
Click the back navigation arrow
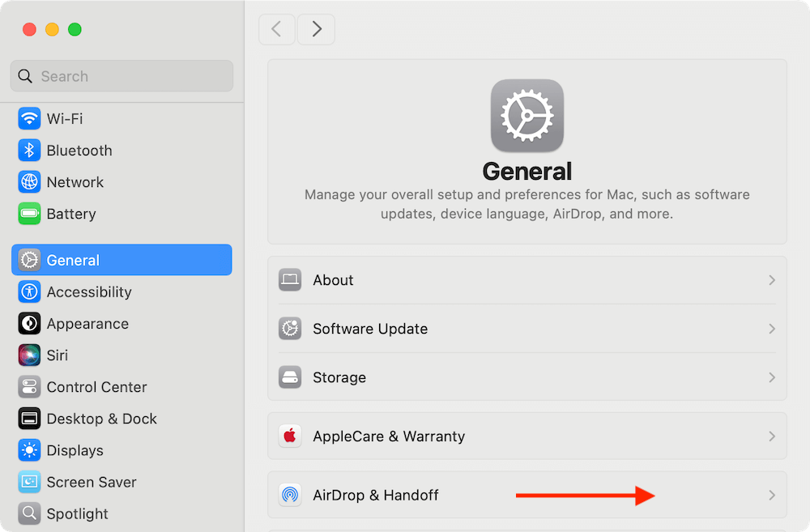tap(276, 29)
